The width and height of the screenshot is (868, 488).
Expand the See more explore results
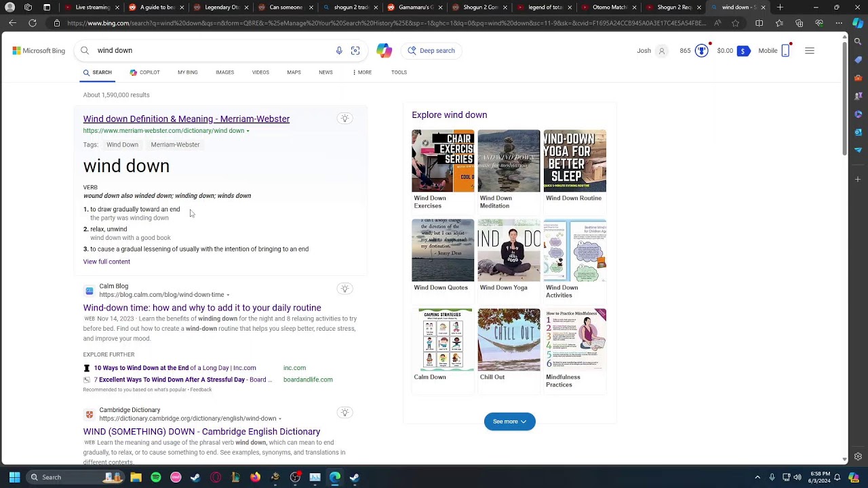click(x=510, y=422)
